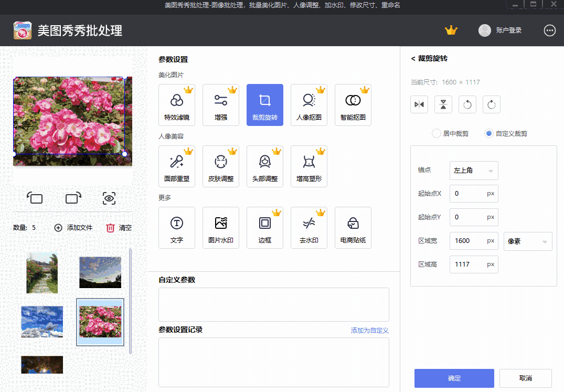This screenshot has height=392, width=564.
Task: Open the more options menu top right
Action: click(549, 30)
